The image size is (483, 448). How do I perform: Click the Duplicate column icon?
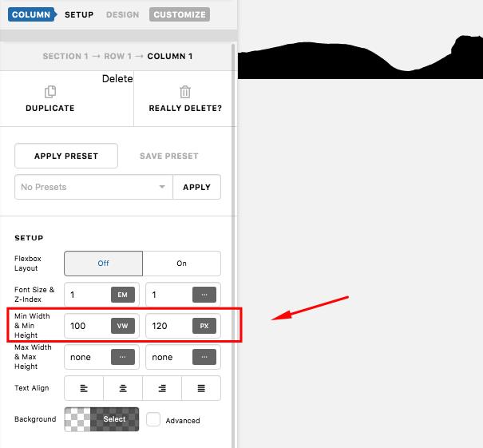[x=50, y=92]
